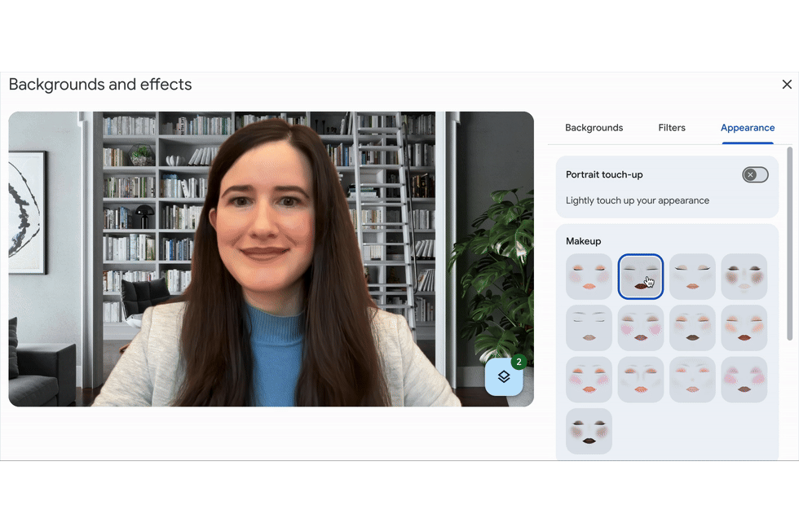Open the Filters tab
The image size is (799, 532).
(672, 128)
